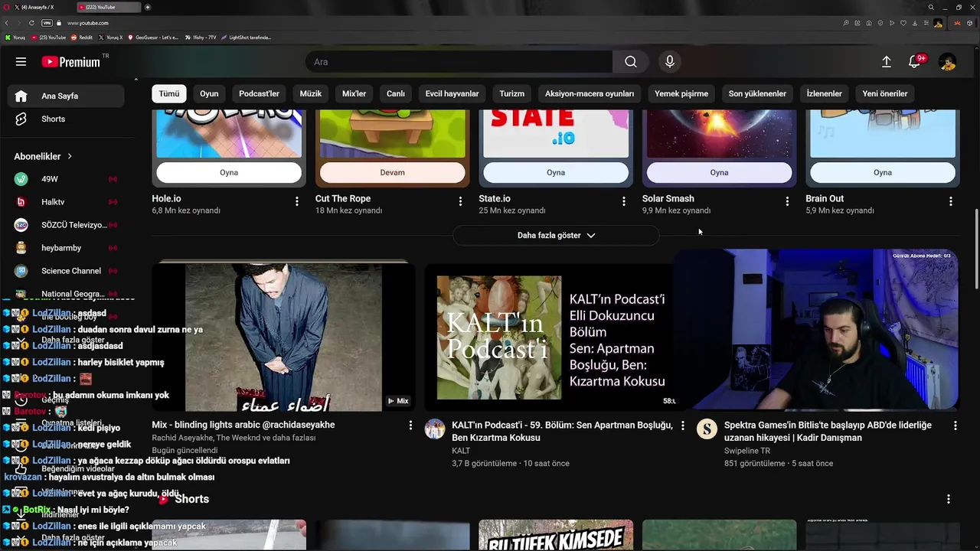980x551 pixels.
Task: Select the İzlenenler chip
Action: (x=824, y=93)
